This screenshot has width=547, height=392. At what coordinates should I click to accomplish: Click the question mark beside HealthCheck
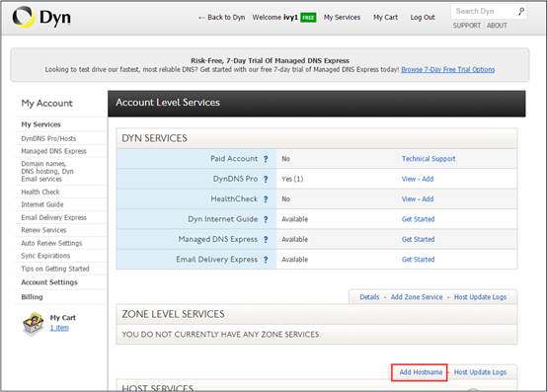266,199
